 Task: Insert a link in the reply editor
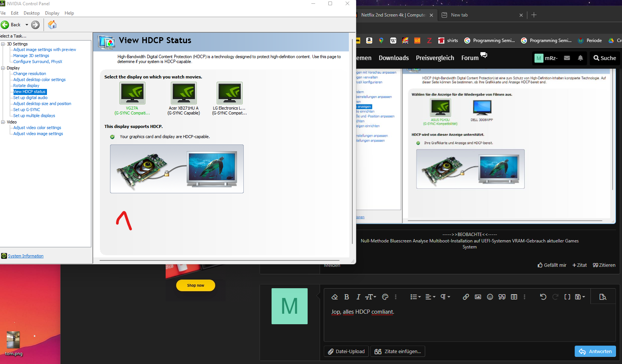tap(466, 297)
